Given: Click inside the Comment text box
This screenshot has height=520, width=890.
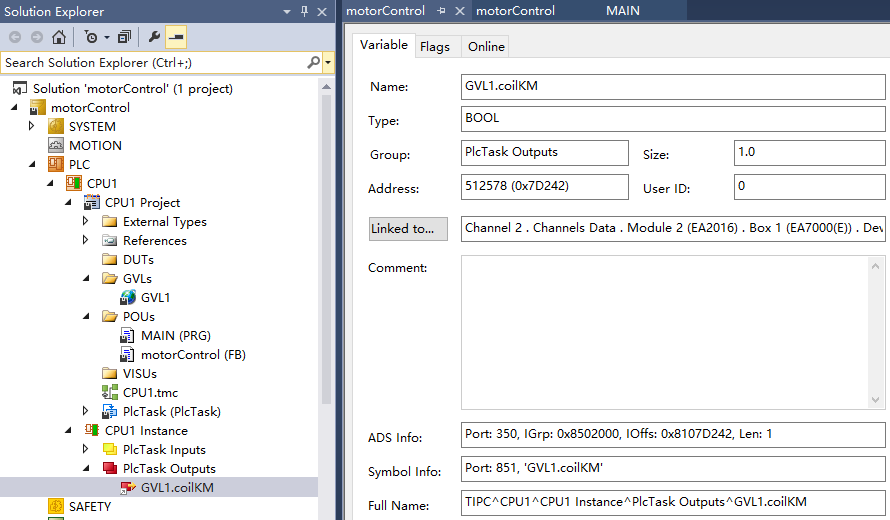Looking at the screenshot, I should point(672,332).
